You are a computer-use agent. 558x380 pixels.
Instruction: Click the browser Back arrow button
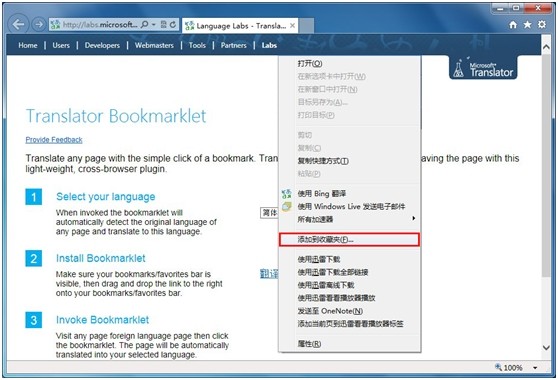pos(19,25)
